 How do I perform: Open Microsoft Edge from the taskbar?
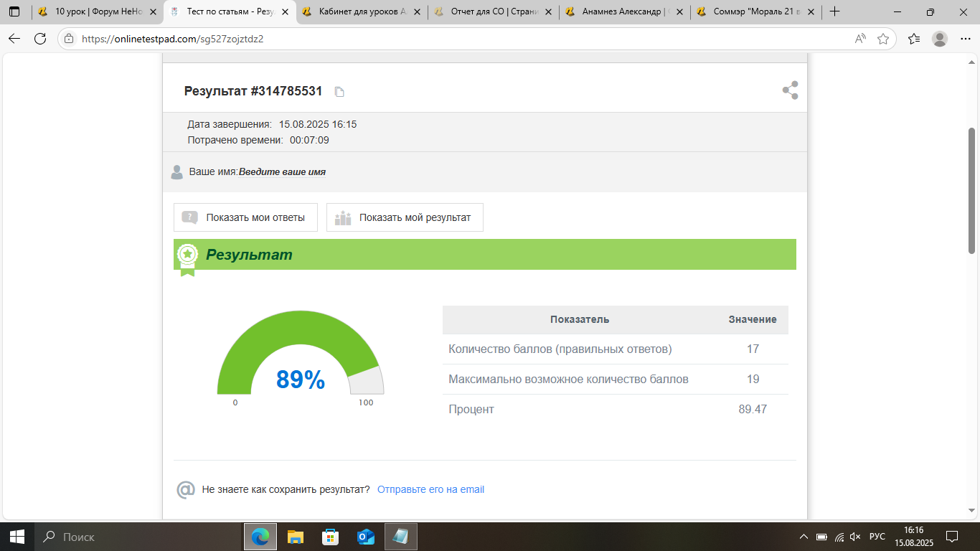pos(260,537)
